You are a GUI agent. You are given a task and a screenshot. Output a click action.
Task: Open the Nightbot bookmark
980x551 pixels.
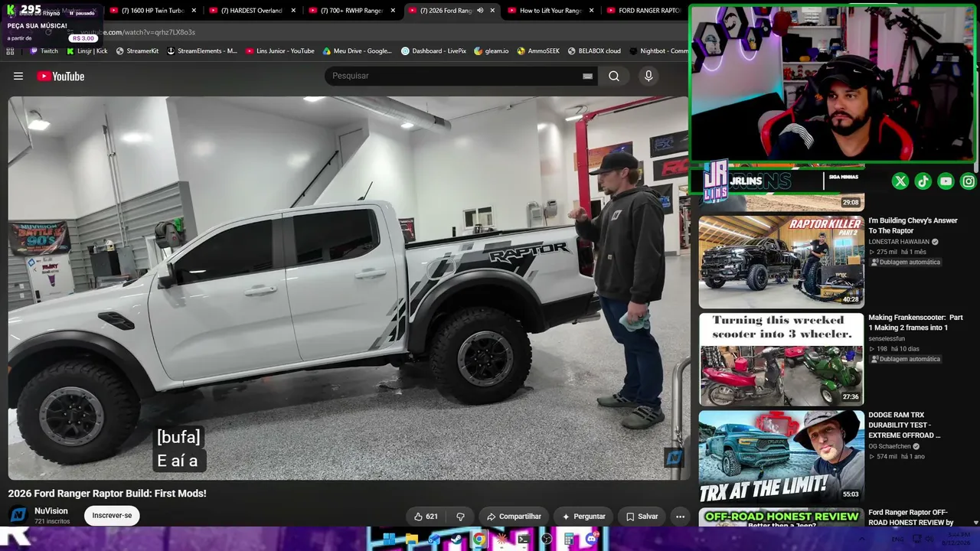pyautogui.click(x=658, y=51)
